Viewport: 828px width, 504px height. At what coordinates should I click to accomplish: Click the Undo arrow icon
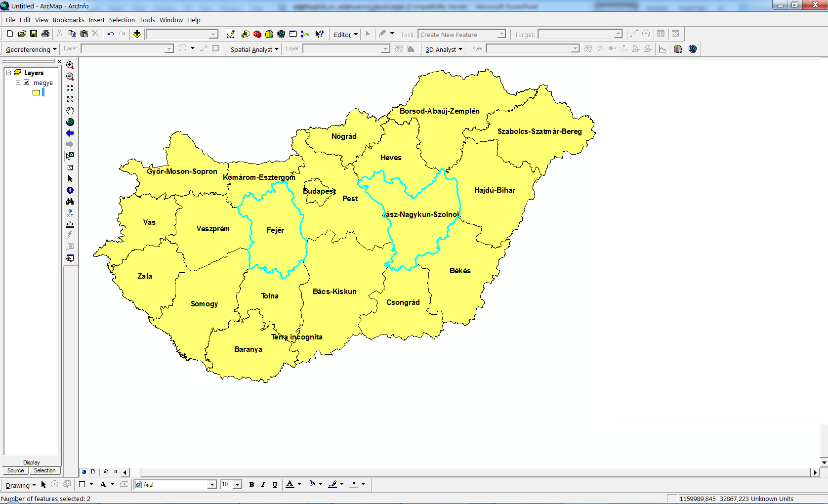[111, 34]
